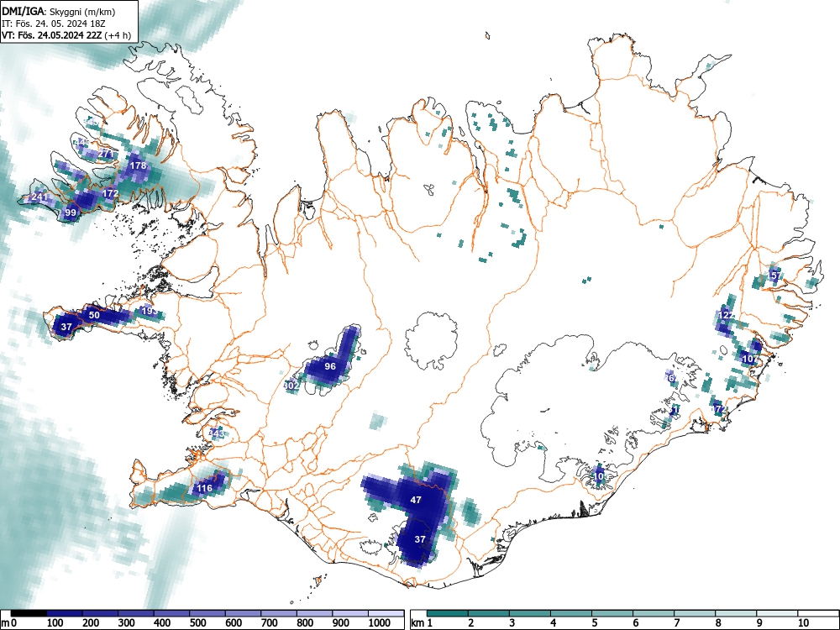Image resolution: width=840 pixels, height=630 pixels.
Task: Click the black 0–100 m legend swatch
Action: point(29,613)
